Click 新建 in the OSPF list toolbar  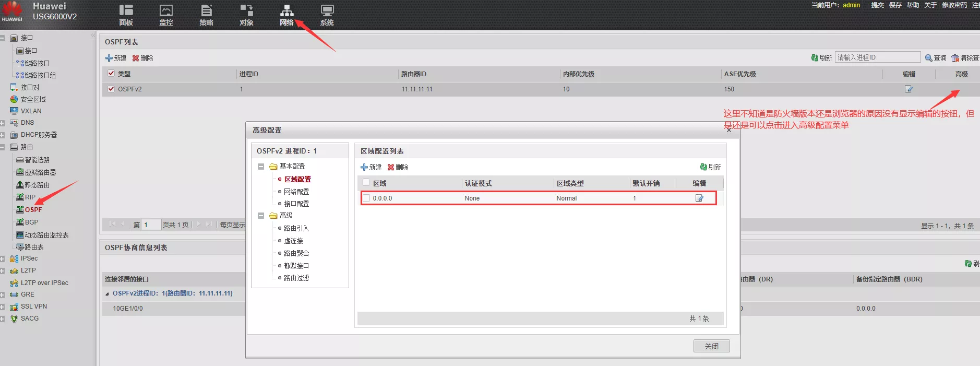click(x=116, y=58)
